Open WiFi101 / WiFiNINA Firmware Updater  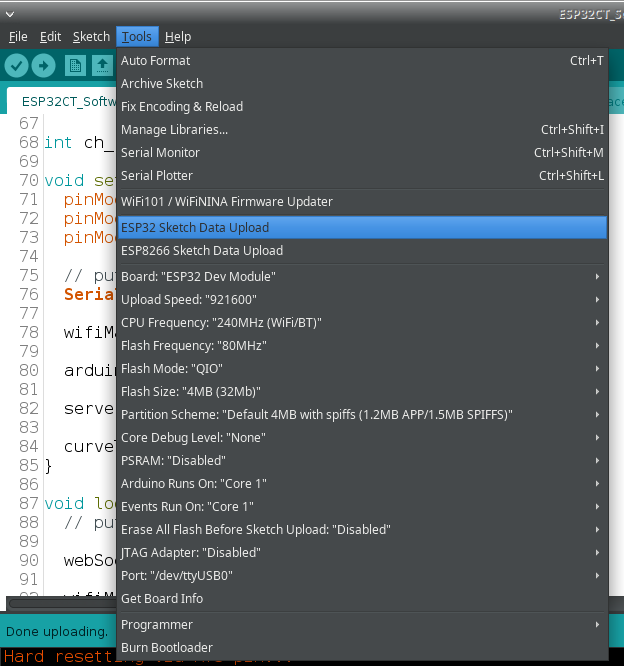click(361, 202)
